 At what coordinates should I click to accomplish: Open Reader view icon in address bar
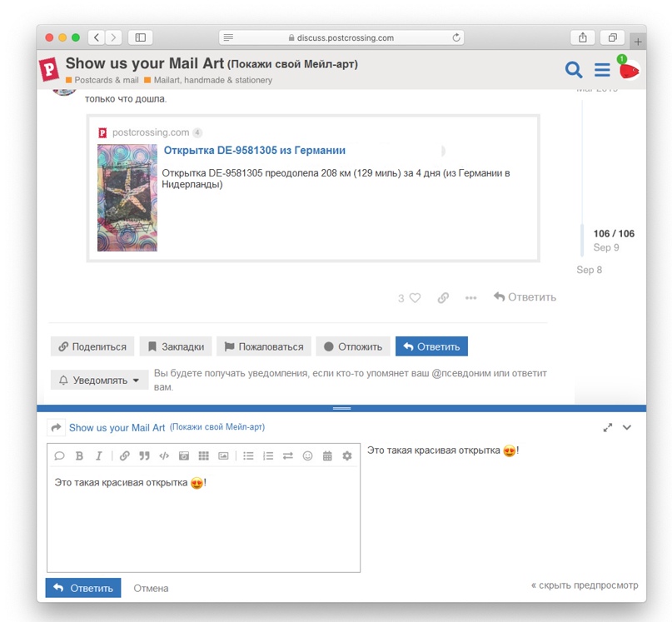228,37
